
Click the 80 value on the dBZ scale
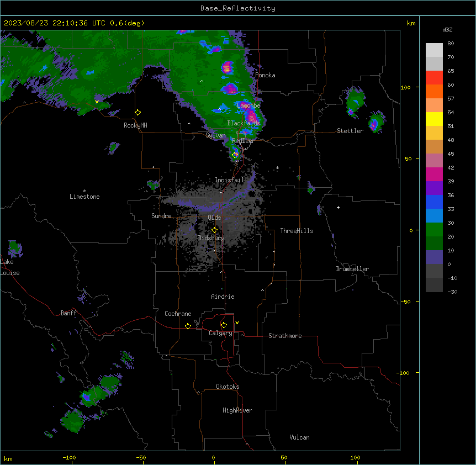click(451, 44)
